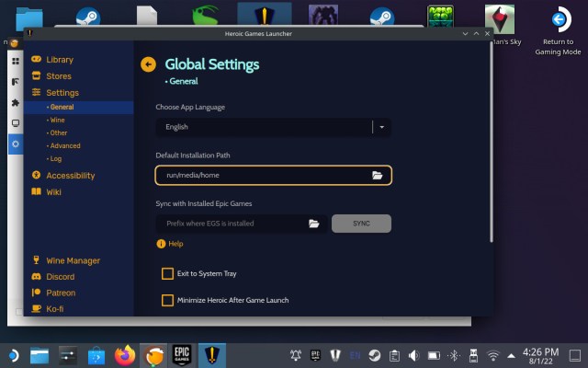Image resolution: width=588 pixels, height=368 pixels.
Task: Select the Settings sidebar entry
Action: coord(55,92)
